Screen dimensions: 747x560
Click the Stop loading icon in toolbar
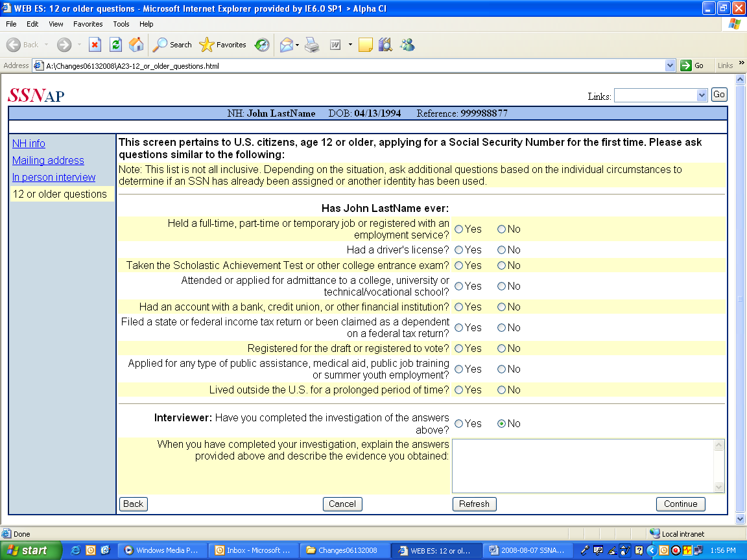click(x=95, y=45)
